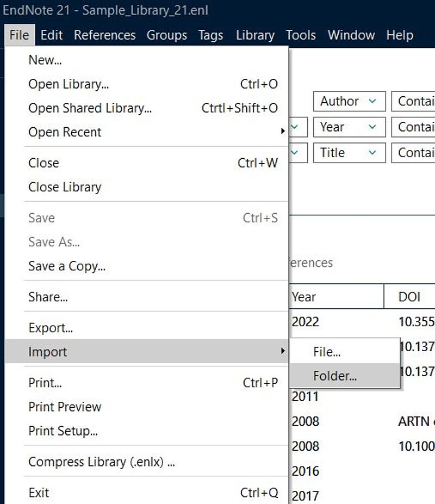Choose New... from the File menu
Image resolution: width=435 pixels, height=504 pixels.
[146, 60]
